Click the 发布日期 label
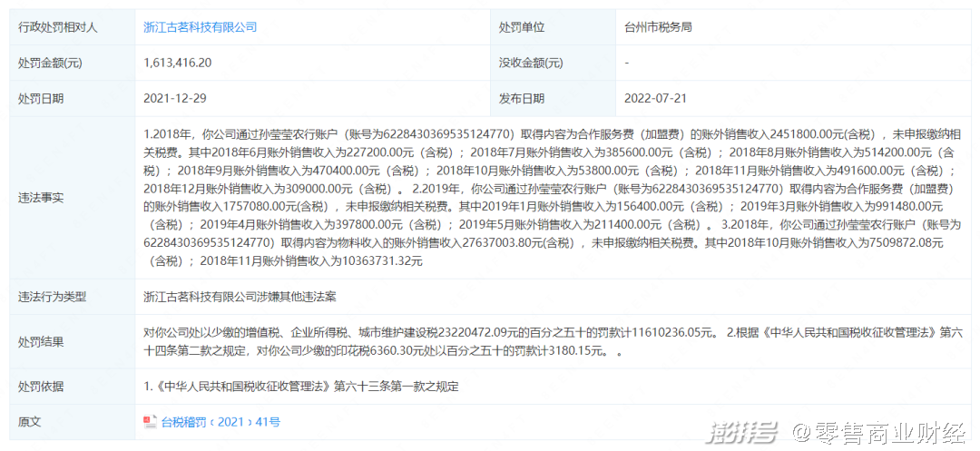 [521, 99]
